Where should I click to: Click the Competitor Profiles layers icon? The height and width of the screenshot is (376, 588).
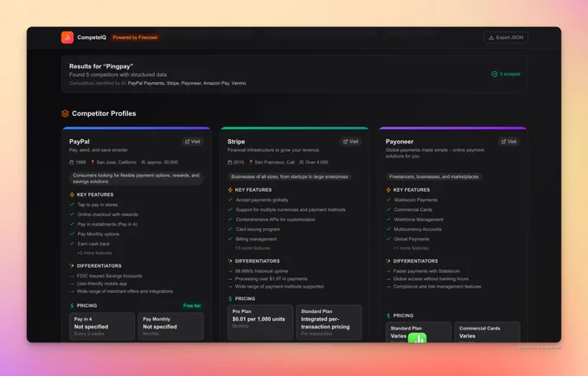click(x=65, y=113)
